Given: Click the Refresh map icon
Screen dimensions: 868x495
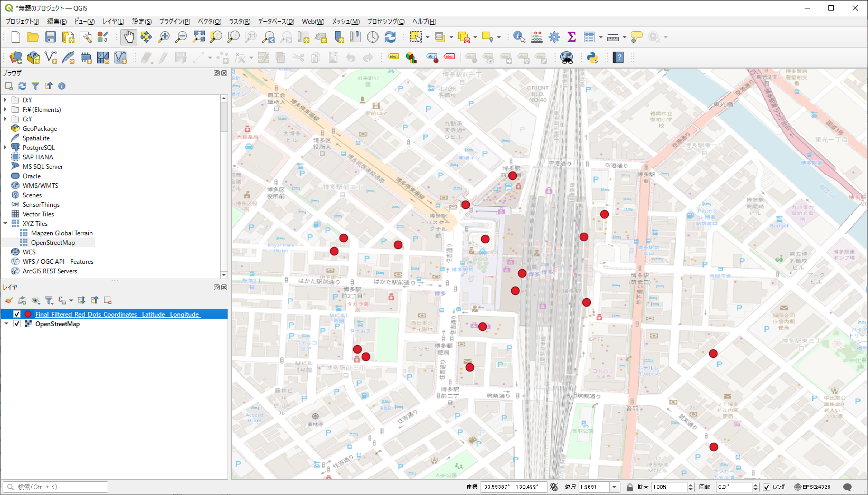Looking at the screenshot, I should coord(390,37).
